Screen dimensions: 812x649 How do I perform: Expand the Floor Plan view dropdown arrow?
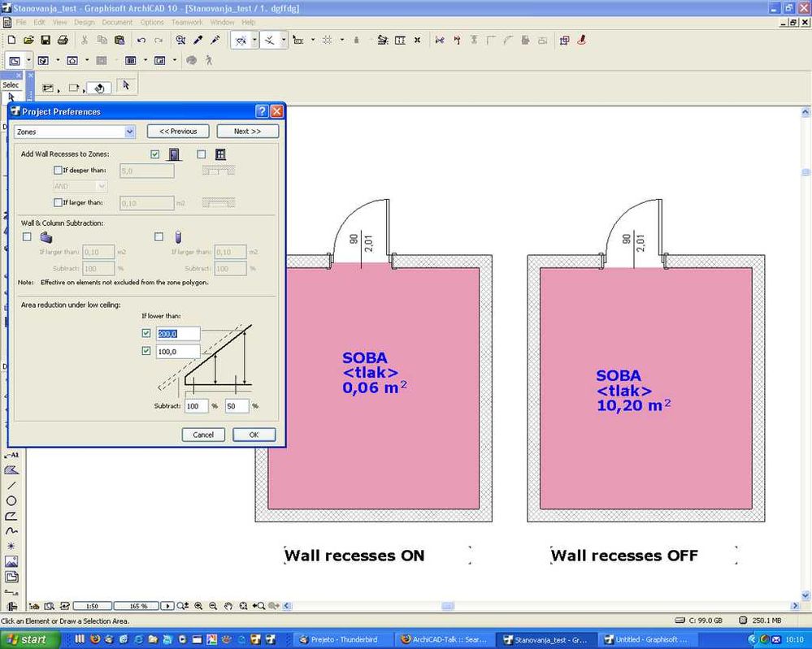(28, 61)
